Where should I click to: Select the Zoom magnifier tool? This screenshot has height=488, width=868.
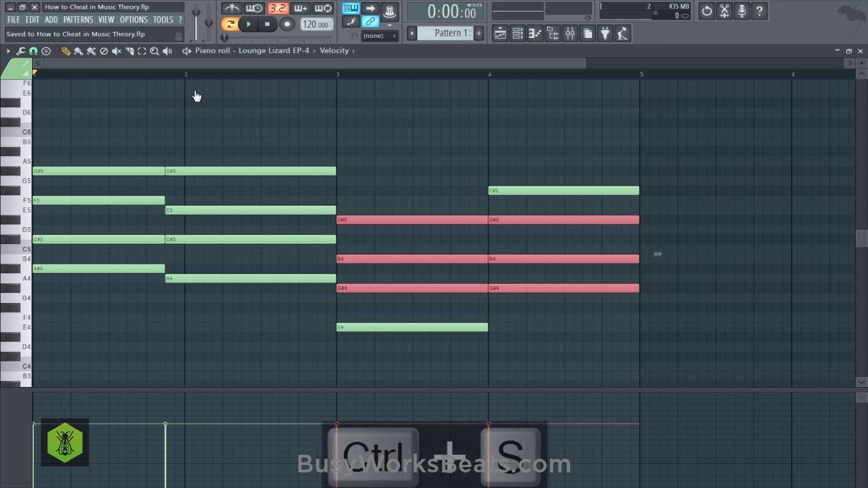click(x=155, y=51)
